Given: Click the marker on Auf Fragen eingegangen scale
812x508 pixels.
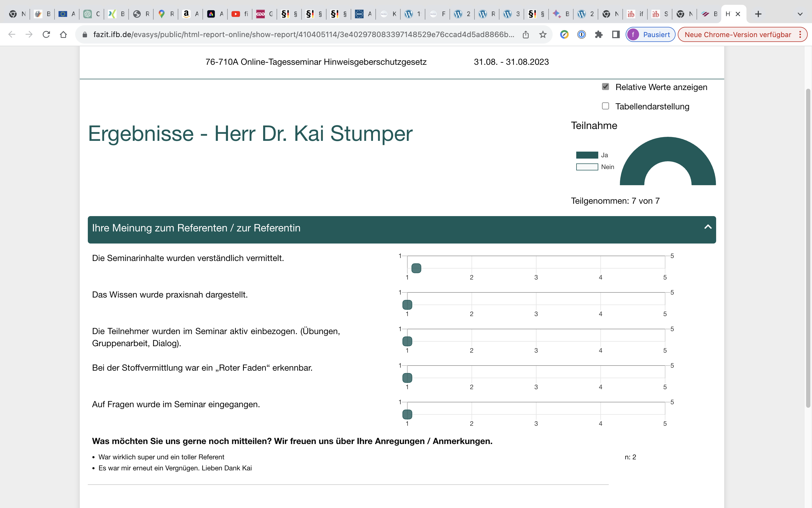Looking at the screenshot, I should (407, 414).
